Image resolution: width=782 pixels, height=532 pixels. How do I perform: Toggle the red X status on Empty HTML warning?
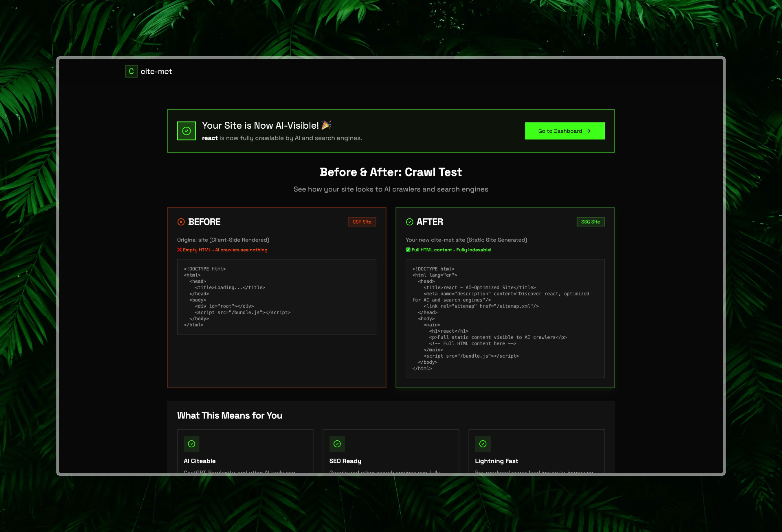pyautogui.click(x=179, y=249)
